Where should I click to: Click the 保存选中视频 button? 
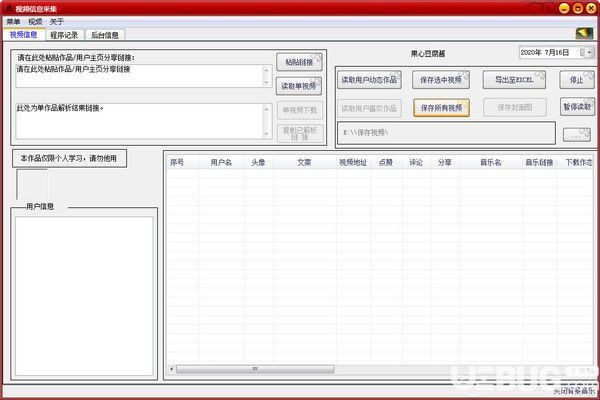pos(441,80)
